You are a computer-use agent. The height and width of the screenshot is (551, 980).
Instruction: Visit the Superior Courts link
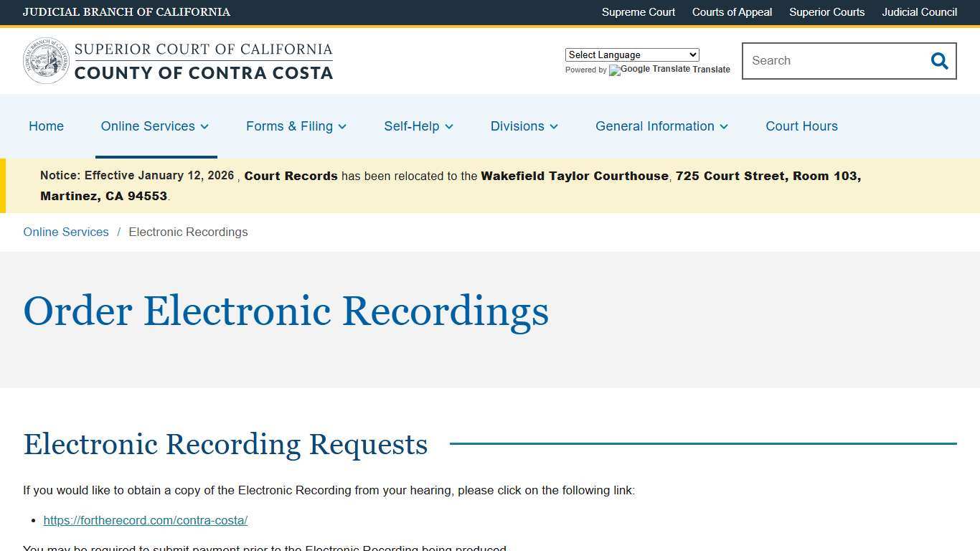[826, 12]
